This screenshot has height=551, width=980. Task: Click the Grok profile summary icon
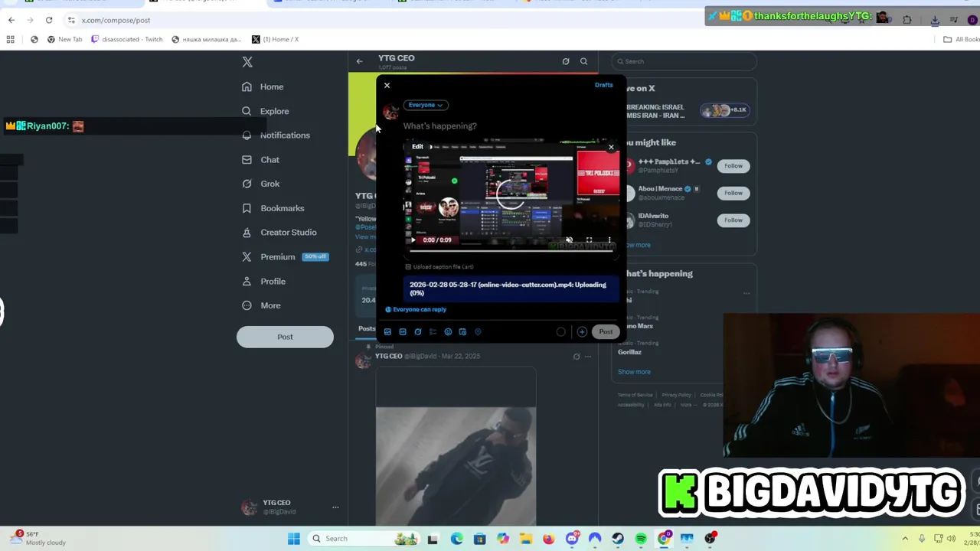click(x=566, y=61)
